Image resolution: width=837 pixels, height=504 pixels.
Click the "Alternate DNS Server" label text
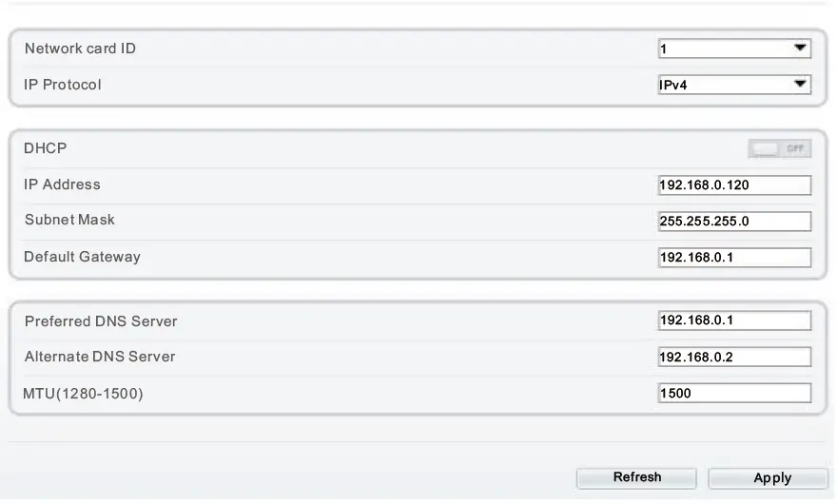point(100,357)
